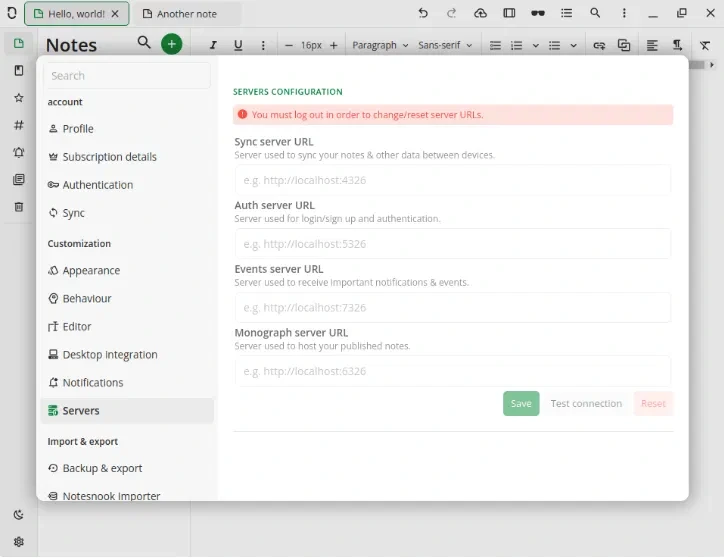Switch to the "Another note" tab
This screenshot has width=724, height=558.
[x=188, y=14]
